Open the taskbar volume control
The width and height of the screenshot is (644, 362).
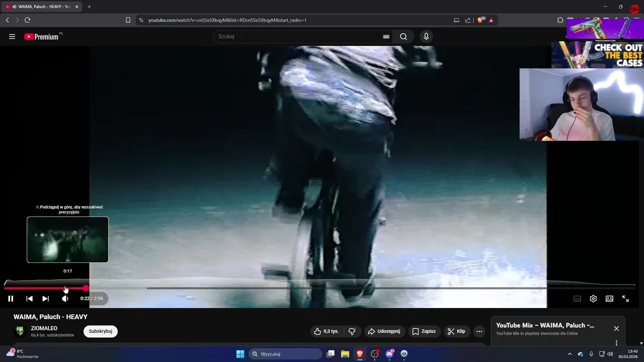pos(610,354)
